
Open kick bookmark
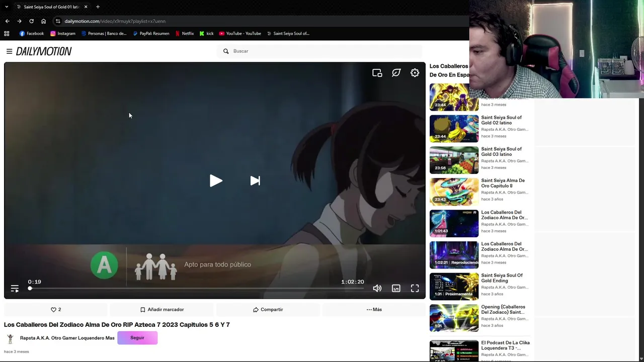point(207,34)
